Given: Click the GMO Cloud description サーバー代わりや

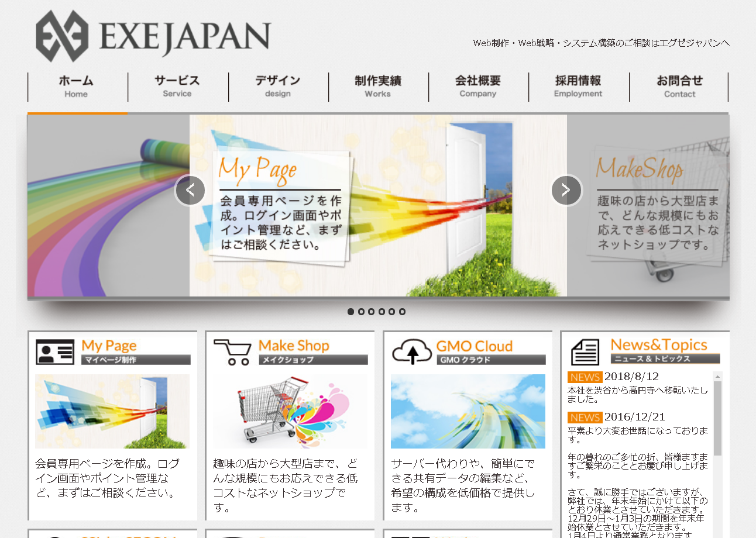Looking at the screenshot, I should click(x=463, y=485).
